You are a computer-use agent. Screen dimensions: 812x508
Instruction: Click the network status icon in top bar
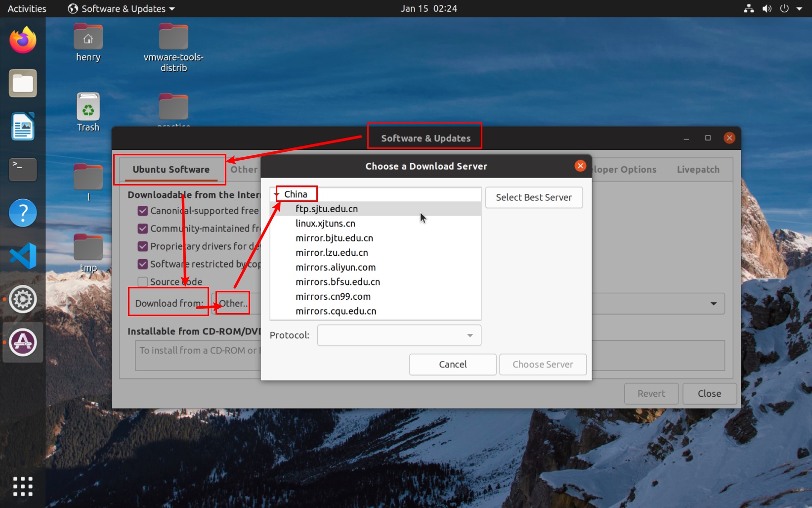749,8
